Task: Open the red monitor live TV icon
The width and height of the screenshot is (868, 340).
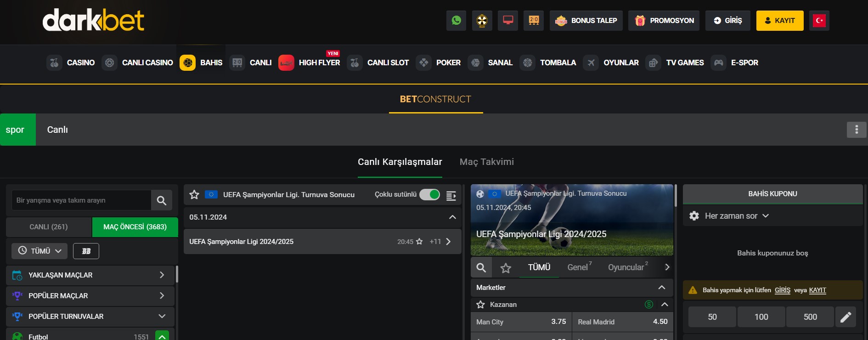Action: (507, 21)
